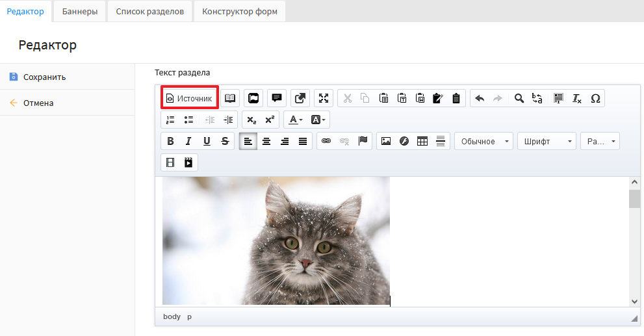Open the Find (magnifier) tool
The image size is (644, 336).
click(519, 98)
